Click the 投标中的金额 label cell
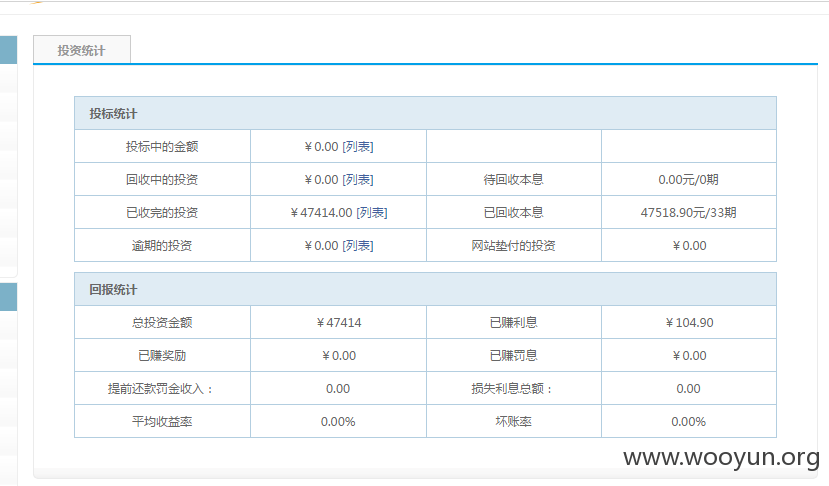Viewport: 829px width, 486px height. pos(162,146)
